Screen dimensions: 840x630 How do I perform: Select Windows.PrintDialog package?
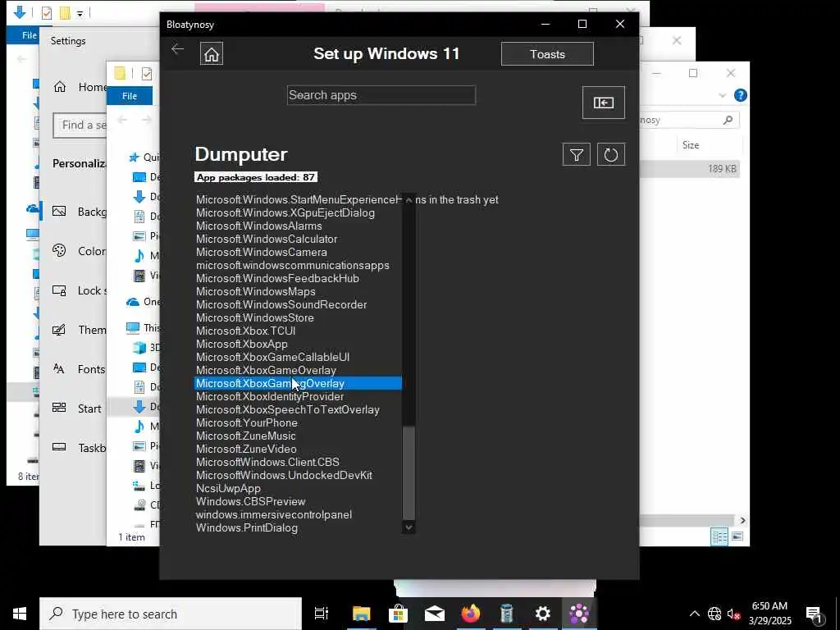pos(247,528)
